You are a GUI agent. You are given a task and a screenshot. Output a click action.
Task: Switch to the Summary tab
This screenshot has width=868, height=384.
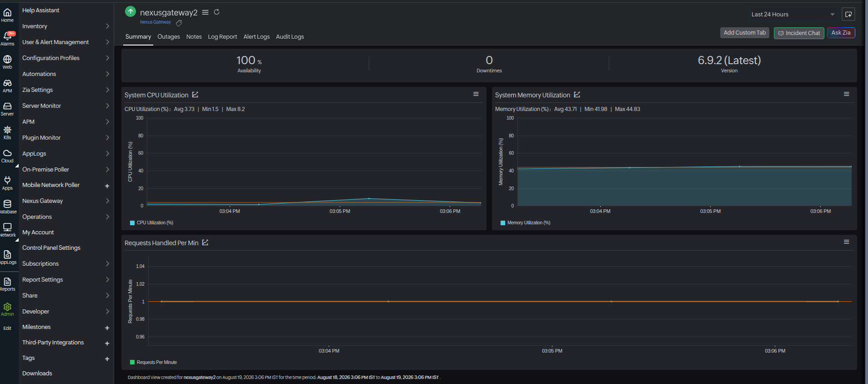point(138,37)
